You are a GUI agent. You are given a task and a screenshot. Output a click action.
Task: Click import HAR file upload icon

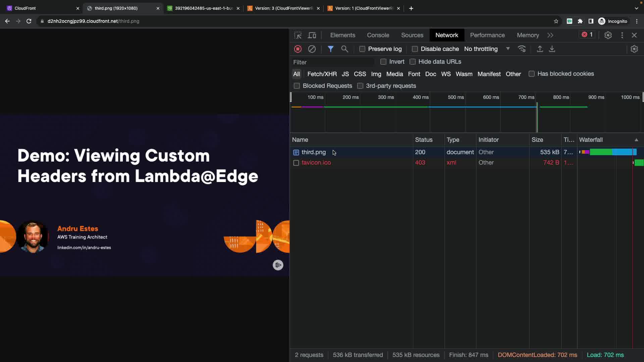point(540,49)
